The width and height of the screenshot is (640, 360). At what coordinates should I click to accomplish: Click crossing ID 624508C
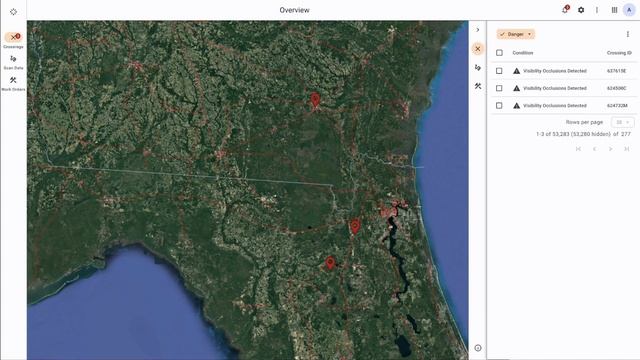pyautogui.click(x=616, y=88)
